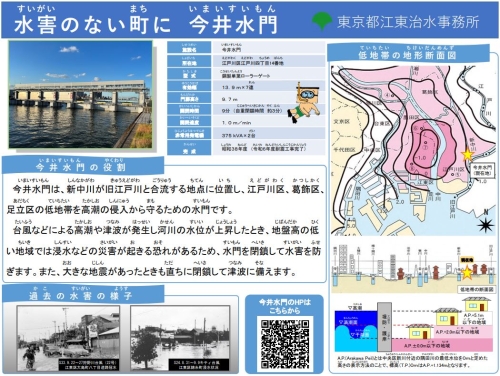The image size is (500, 376).
Task: Click the 所在地 table header cell
Action: [x=189, y=61]
